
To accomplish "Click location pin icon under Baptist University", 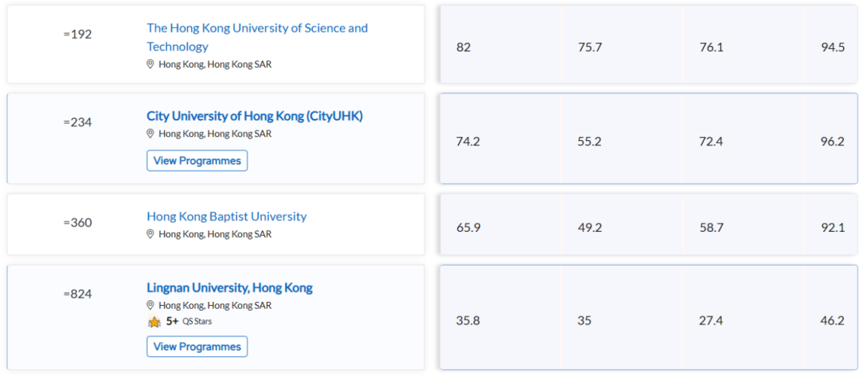I will point(150,233).
